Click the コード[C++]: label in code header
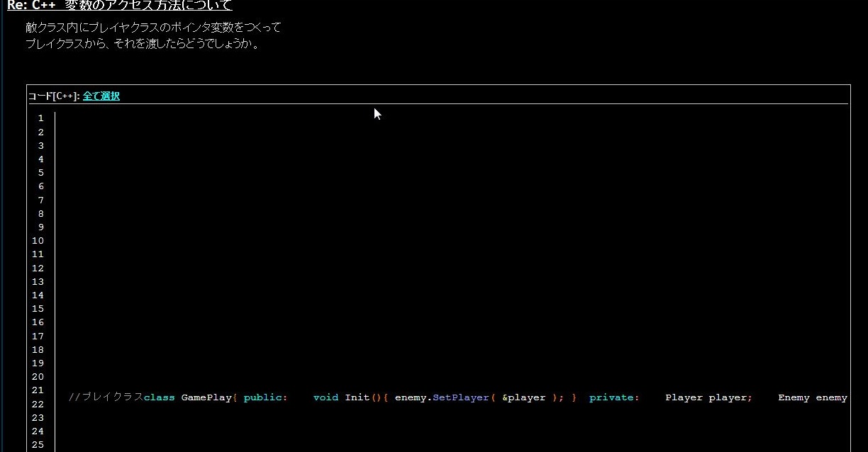Viewport: 868px width, 452px height. point(54,96)
